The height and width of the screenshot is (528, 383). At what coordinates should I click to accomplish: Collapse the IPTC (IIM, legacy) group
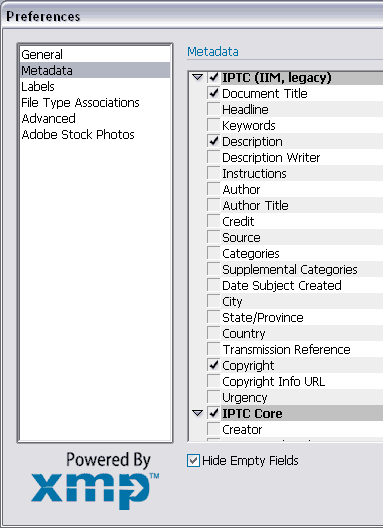coord(197,78)
